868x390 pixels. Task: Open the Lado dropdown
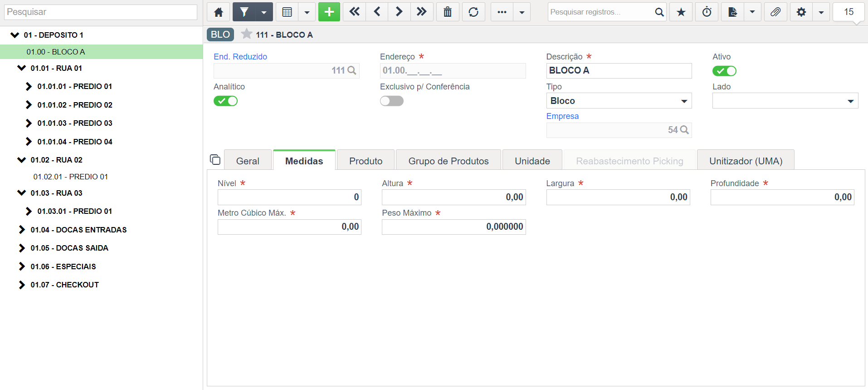pyautogui.click(x=785, y=101)
